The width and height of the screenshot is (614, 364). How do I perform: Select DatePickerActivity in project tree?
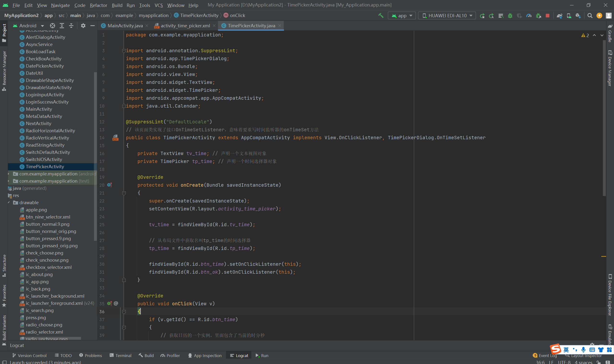45,66
